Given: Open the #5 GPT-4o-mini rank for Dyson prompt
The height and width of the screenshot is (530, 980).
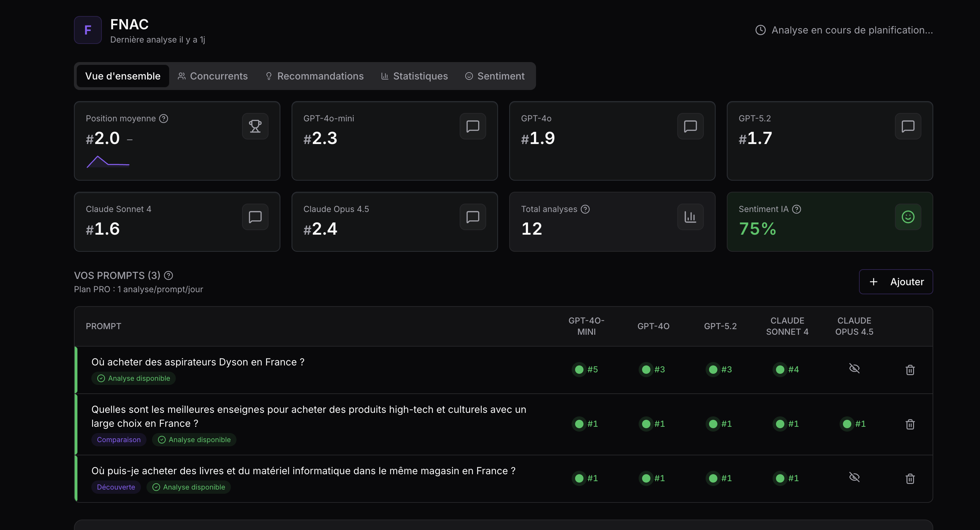Looking at the screenshot, I should 586,370.
